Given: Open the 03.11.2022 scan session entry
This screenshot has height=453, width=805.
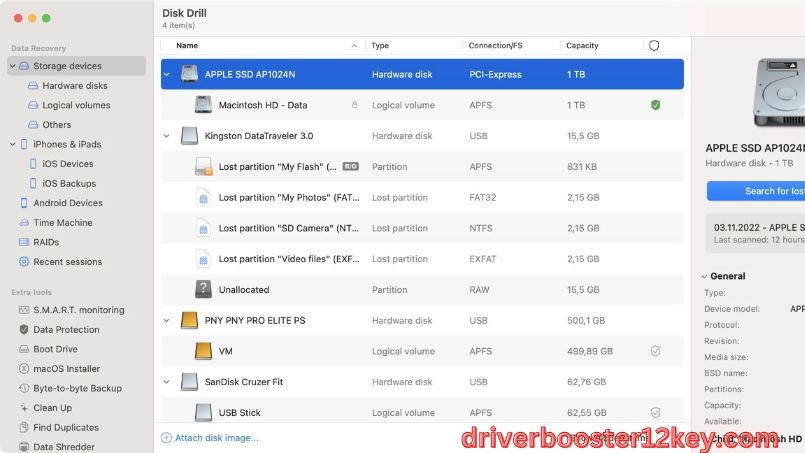Looking at the screenshot, I should click(x=756, y=233).
